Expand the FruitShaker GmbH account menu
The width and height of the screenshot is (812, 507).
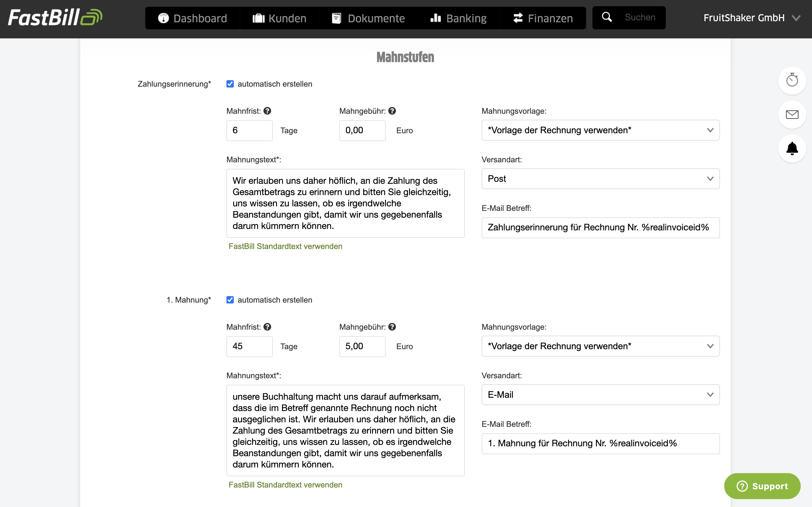pos(752,18)
